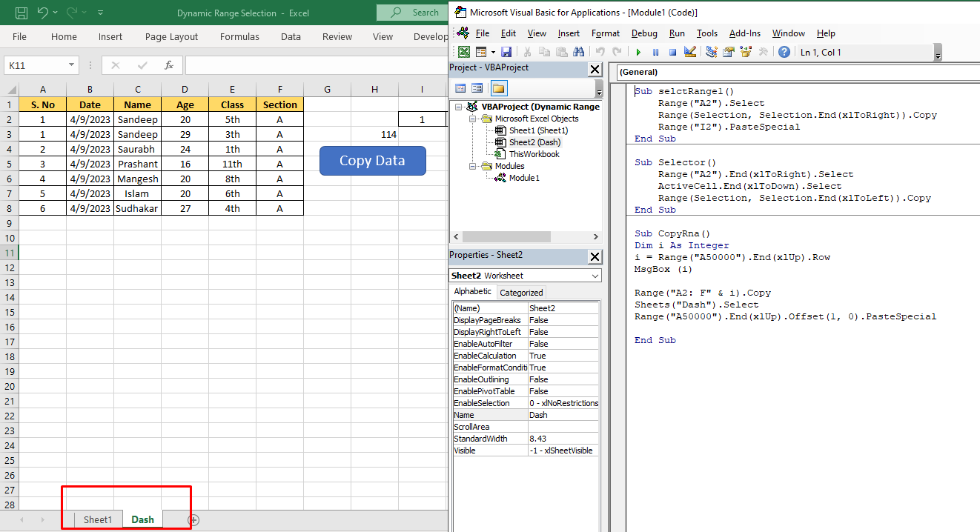980x532 pixels.
Task: Switch to the Sheet1 worksheet tab
Action: [97, 519]
